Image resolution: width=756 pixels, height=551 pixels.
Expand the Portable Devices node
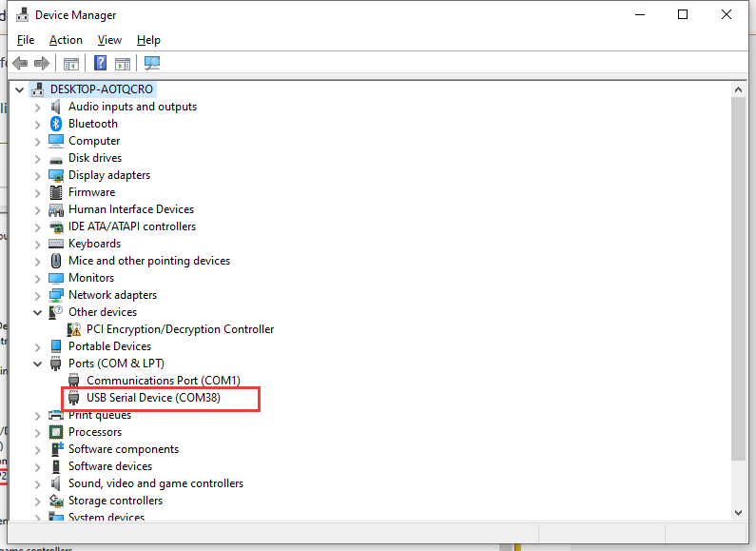[37, 347]
